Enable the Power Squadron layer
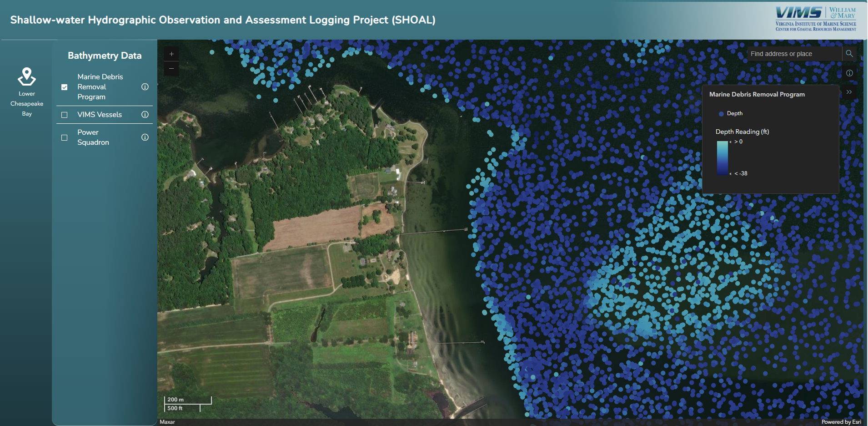This screenshot has width=868, height=426. tap(65, 137)
